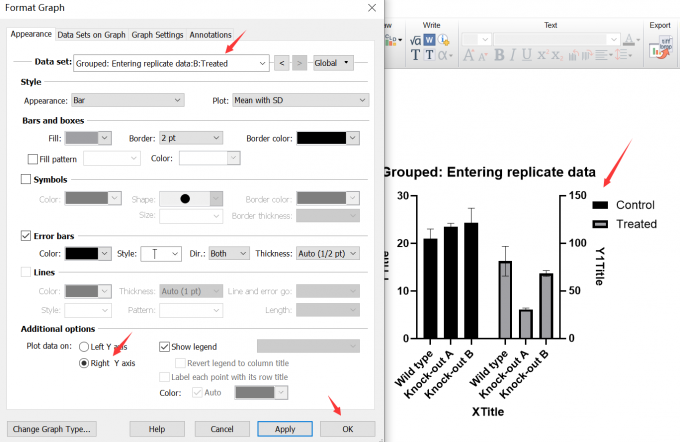Enable the Symbols checkbox
This screenshot has height=442, width=680.
click(x=26, y=179)
